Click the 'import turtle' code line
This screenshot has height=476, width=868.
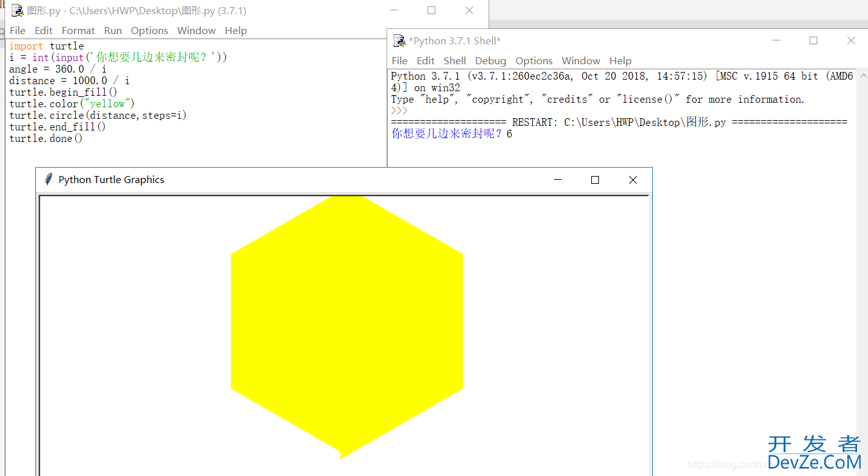coord(46,46)
